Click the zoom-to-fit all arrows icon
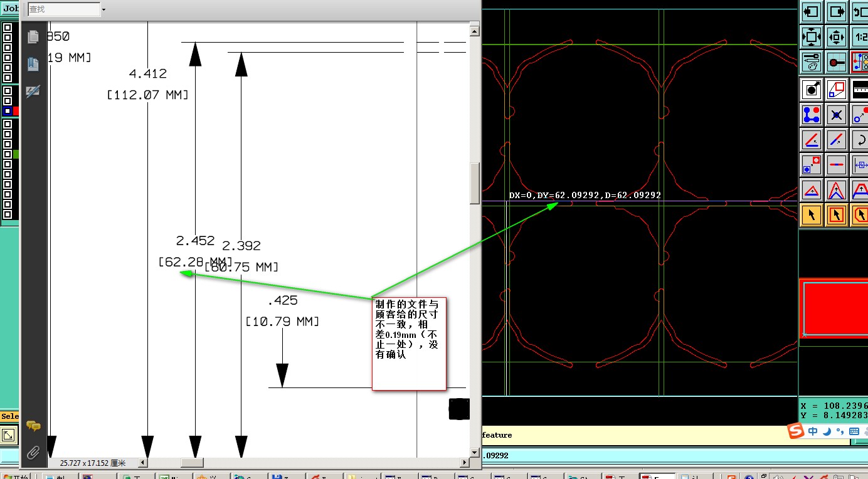 tap(812, 37)
